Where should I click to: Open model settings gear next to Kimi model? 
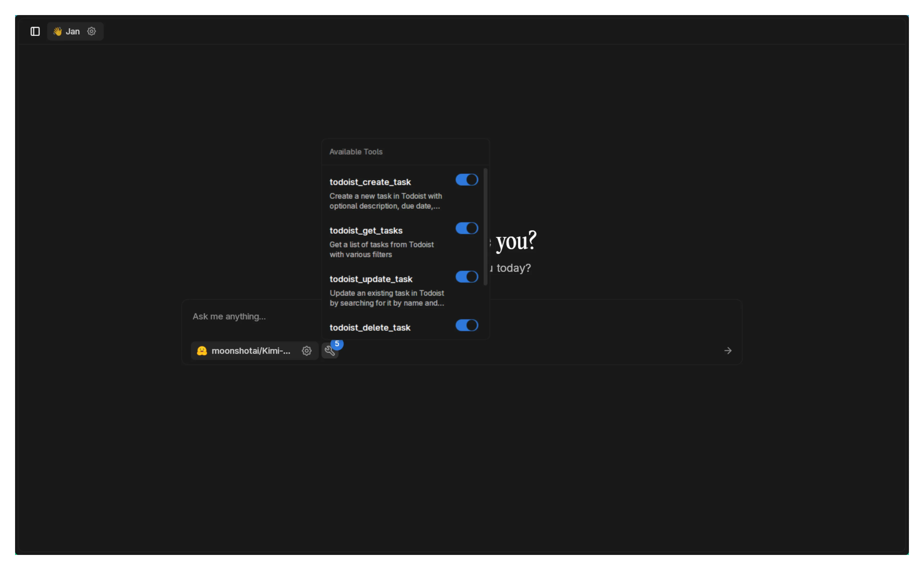point(306,350)
